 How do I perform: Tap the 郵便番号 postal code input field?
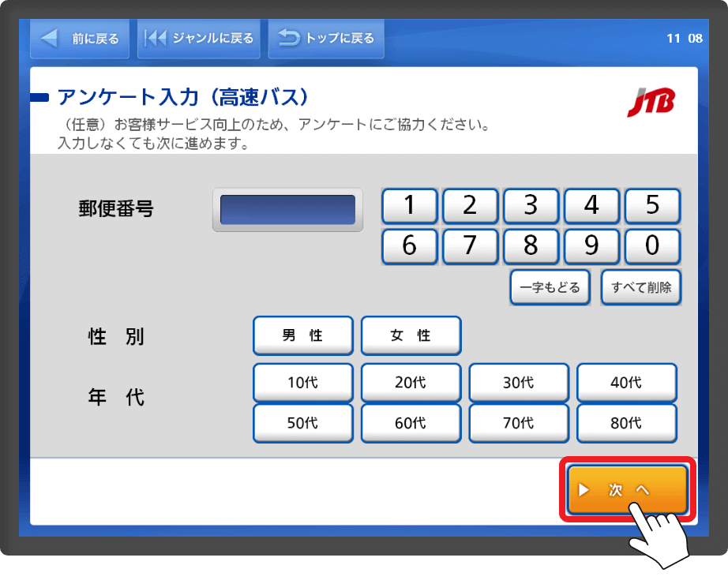287,210
